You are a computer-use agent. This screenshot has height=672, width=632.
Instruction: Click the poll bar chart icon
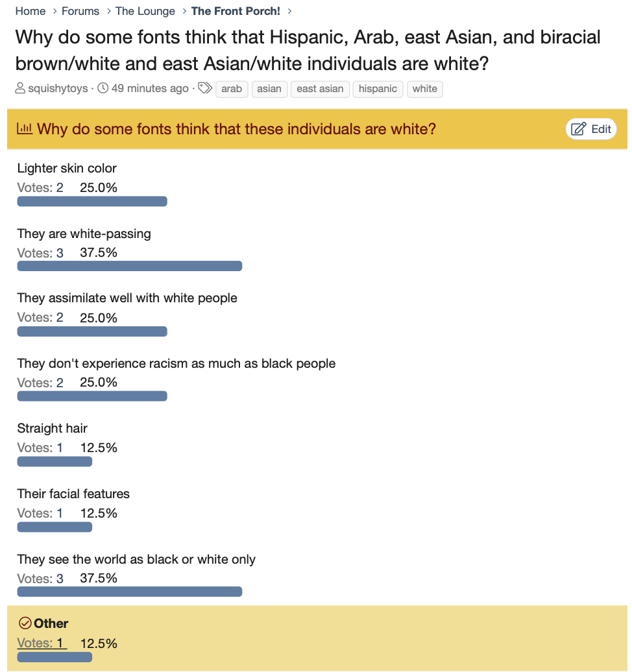[25, 129]
